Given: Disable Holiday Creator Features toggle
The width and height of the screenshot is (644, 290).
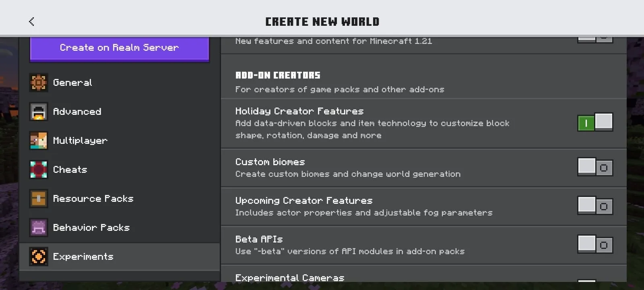Looking at the screenshot, I should tap(595, 122).
